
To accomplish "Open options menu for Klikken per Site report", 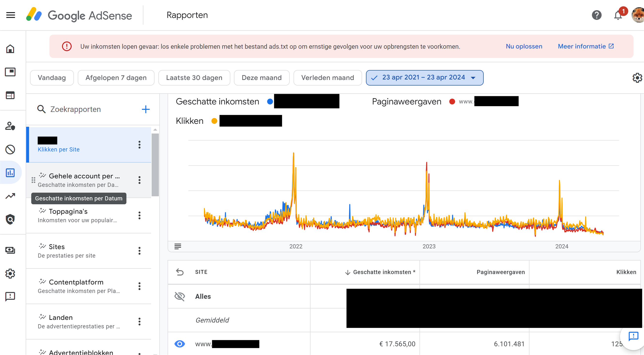I will click(x=140, y=145).
